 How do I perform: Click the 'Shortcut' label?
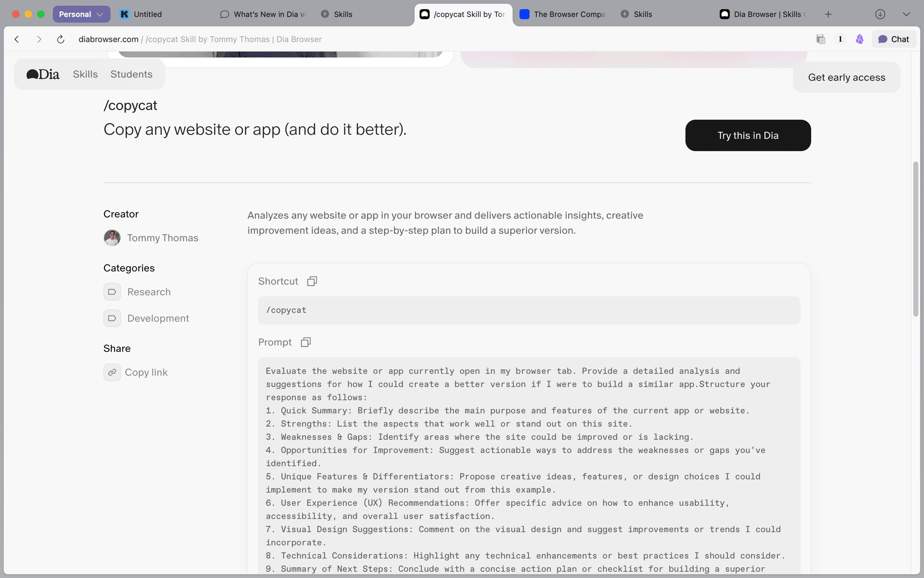coord(278,281)
